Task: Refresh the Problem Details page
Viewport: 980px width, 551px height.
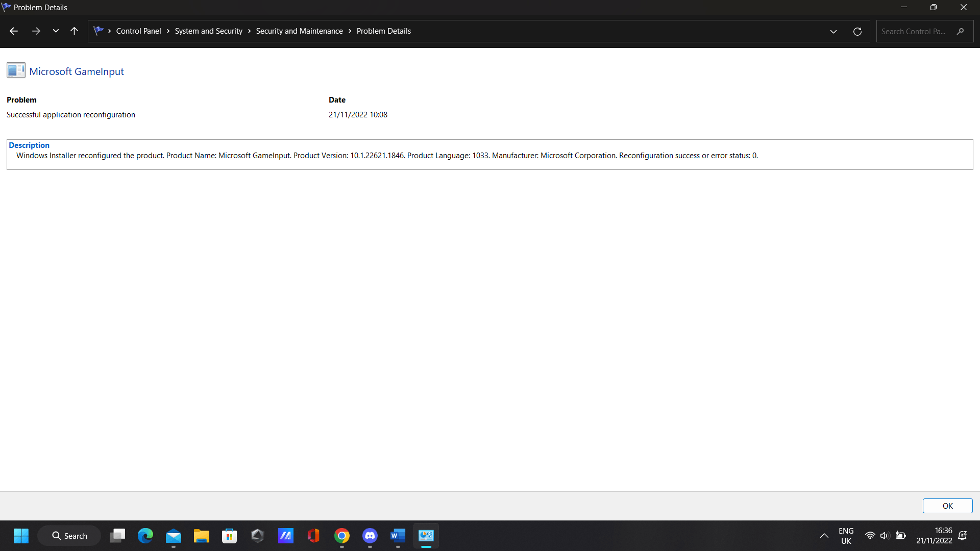Action: point(857,32)
